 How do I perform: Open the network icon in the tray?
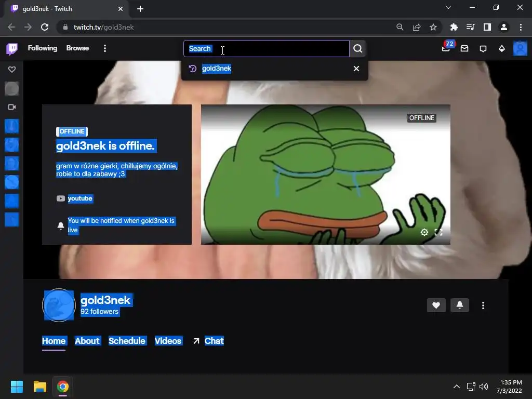(471, 387)
